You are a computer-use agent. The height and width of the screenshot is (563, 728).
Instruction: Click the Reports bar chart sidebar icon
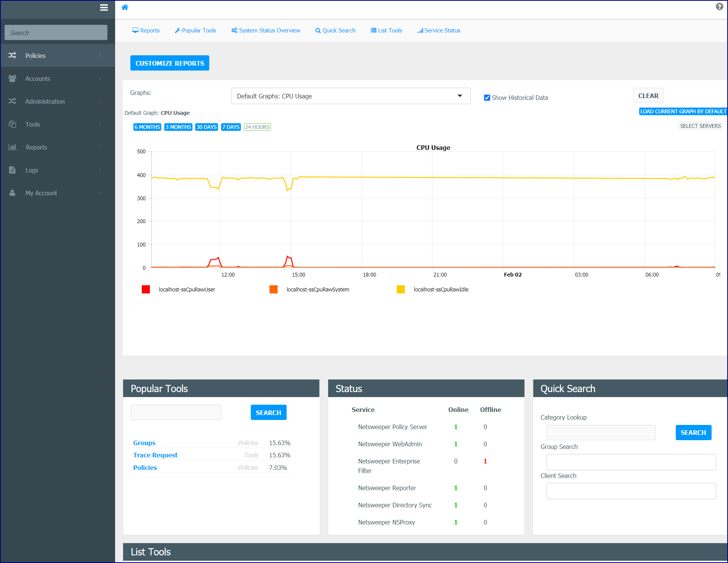coord(12,147)
